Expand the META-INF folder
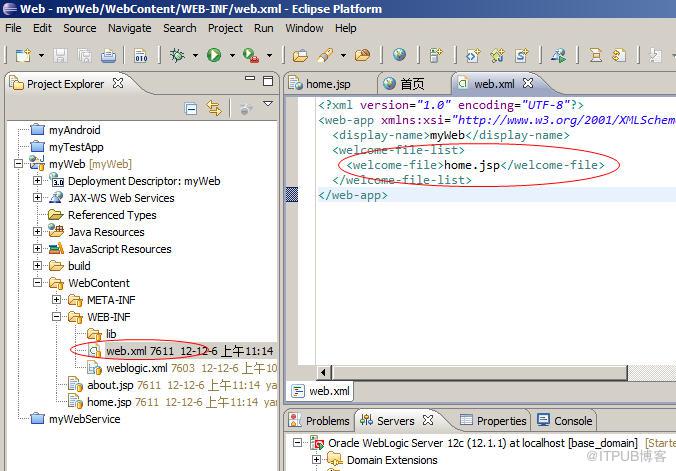This screenshot has height=471, width=676. [56, 299]
